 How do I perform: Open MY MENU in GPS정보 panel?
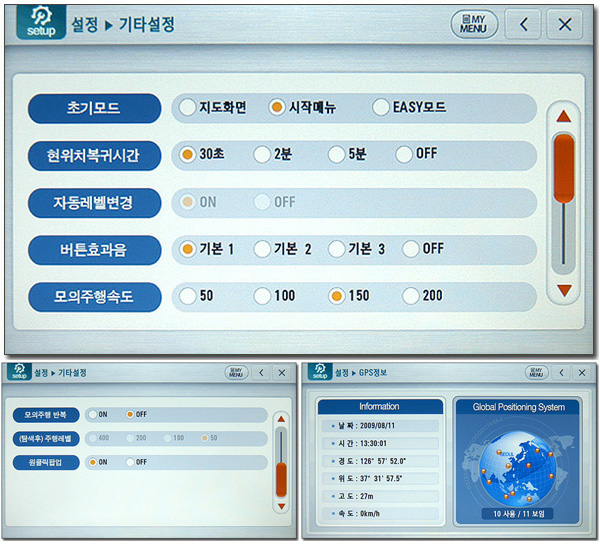(x=537, y=372)
